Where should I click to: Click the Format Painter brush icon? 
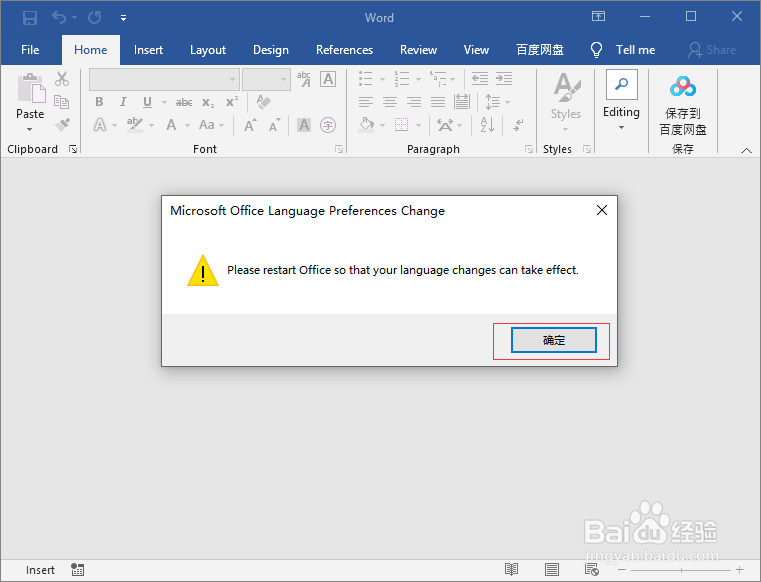62,125
